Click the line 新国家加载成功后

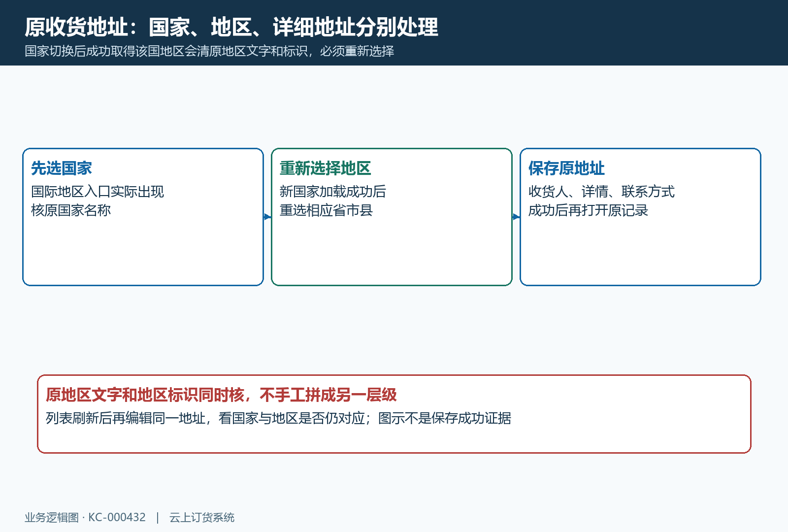(x=333, y=192)
